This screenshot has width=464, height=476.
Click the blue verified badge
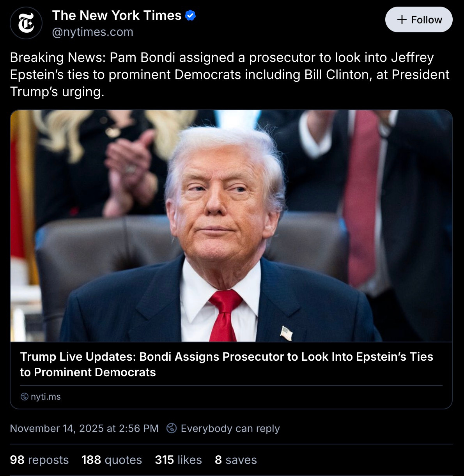pos(190,16)
